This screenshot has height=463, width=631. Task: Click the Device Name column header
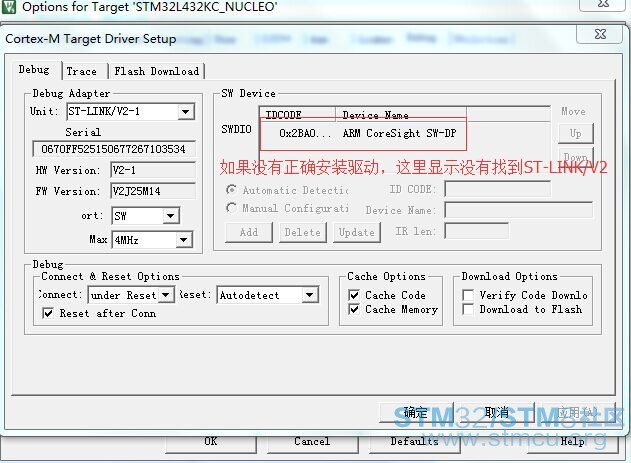point(401,115)
